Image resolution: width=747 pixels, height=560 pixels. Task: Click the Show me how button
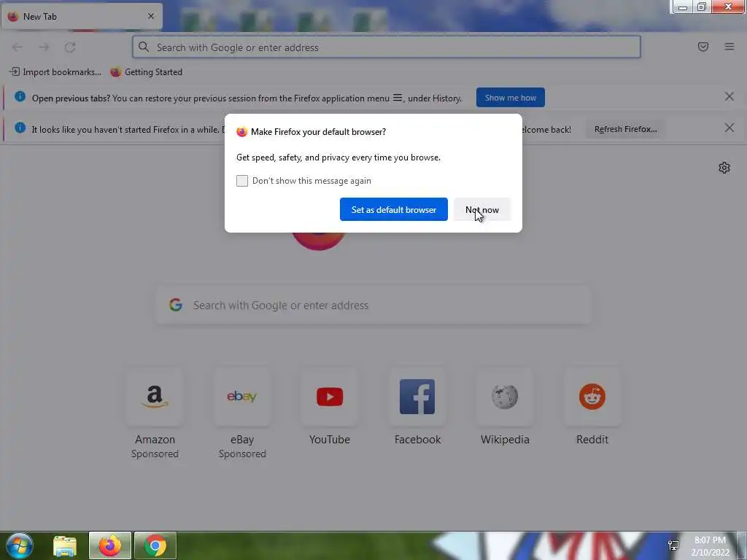[x=510, y=98]
